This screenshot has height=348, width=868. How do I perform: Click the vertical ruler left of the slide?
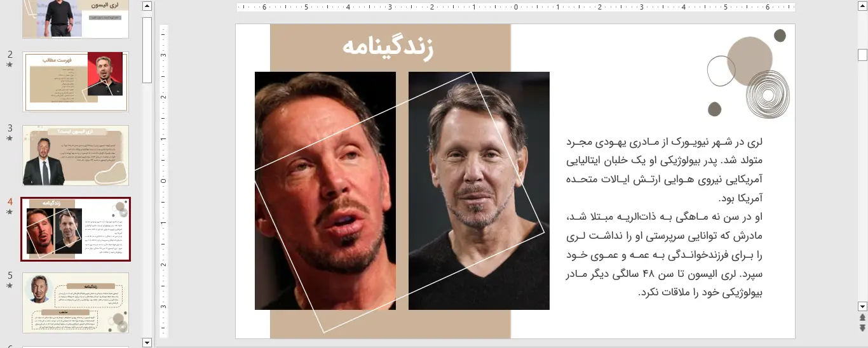pos(164,181)
